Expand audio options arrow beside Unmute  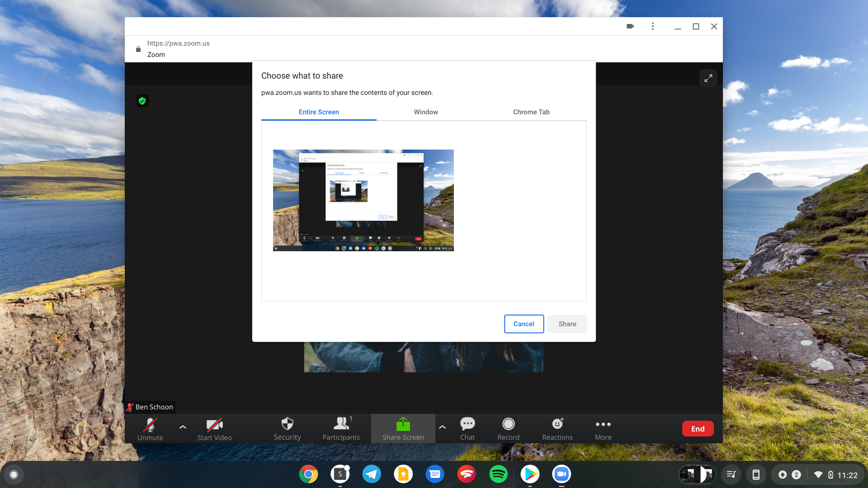pyautogui.click(x=183, y=427)
